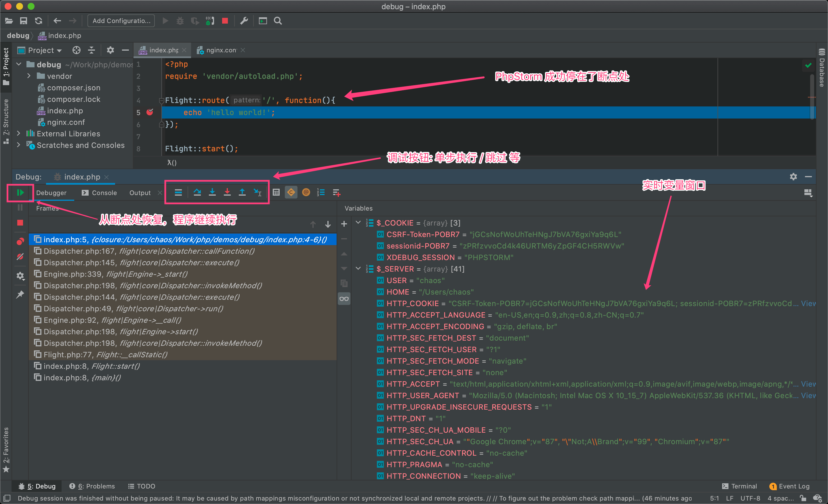
Task: Open Evaluate Expression calculator icon
Action: point(276,192)
